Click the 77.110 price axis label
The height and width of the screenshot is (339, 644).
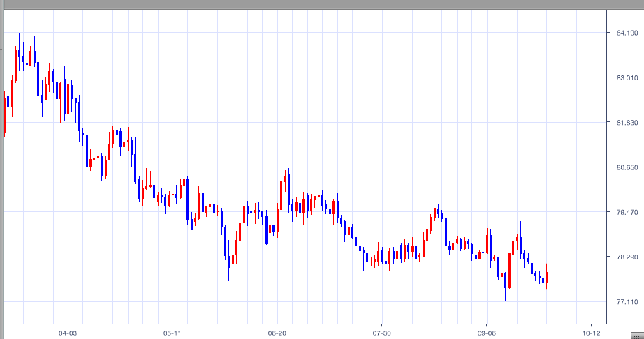627,302
